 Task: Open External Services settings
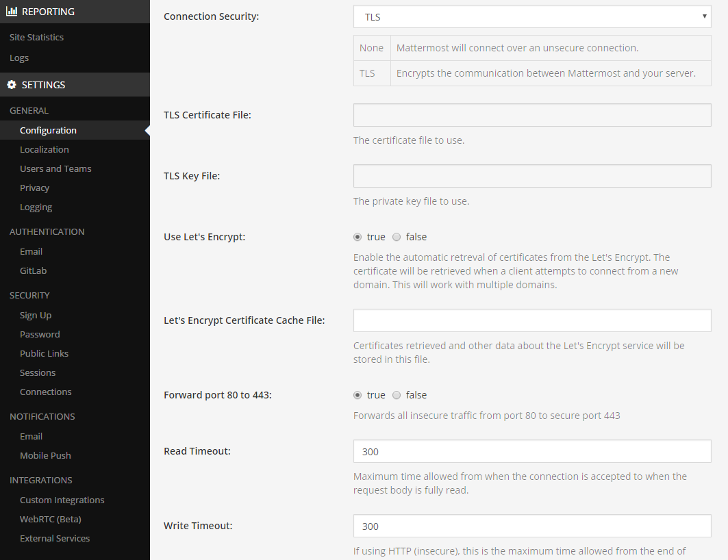pos(55,538)
